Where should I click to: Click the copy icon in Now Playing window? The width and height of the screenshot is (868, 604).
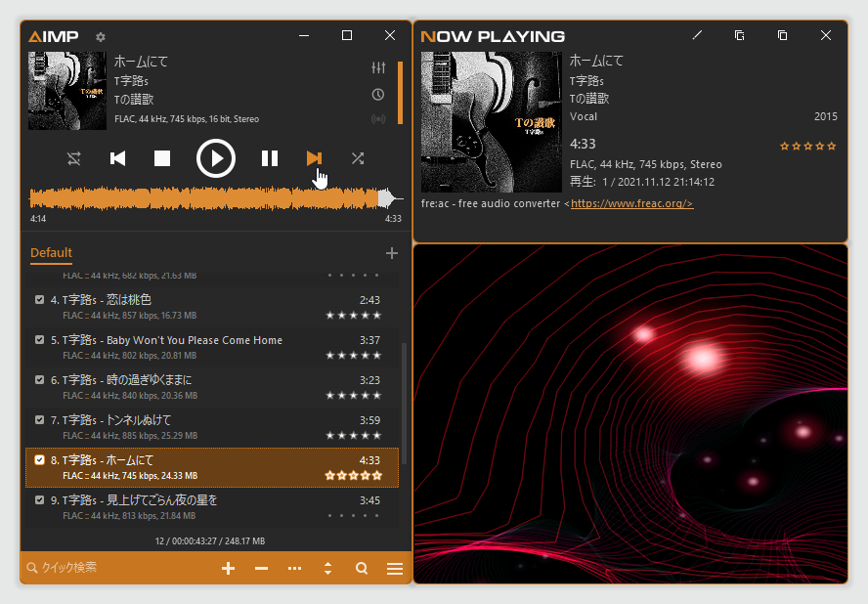pyautogui.click(x=782, y=35)
